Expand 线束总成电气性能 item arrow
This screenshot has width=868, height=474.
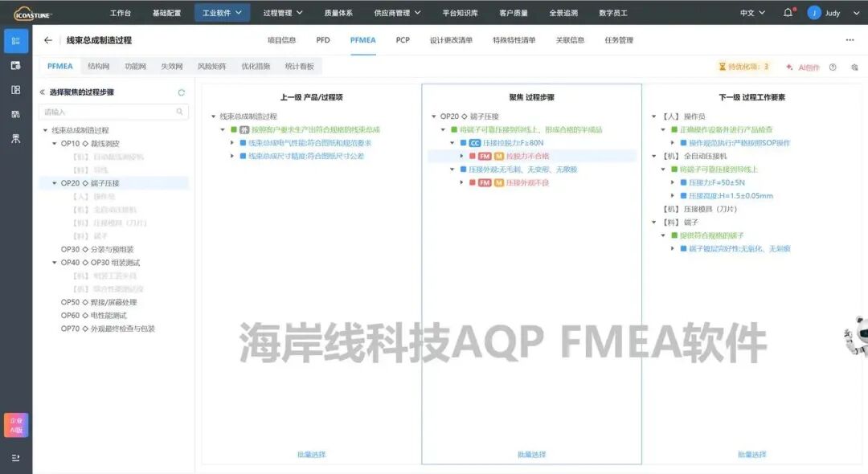pyautogui.click(x=232, y=143)
